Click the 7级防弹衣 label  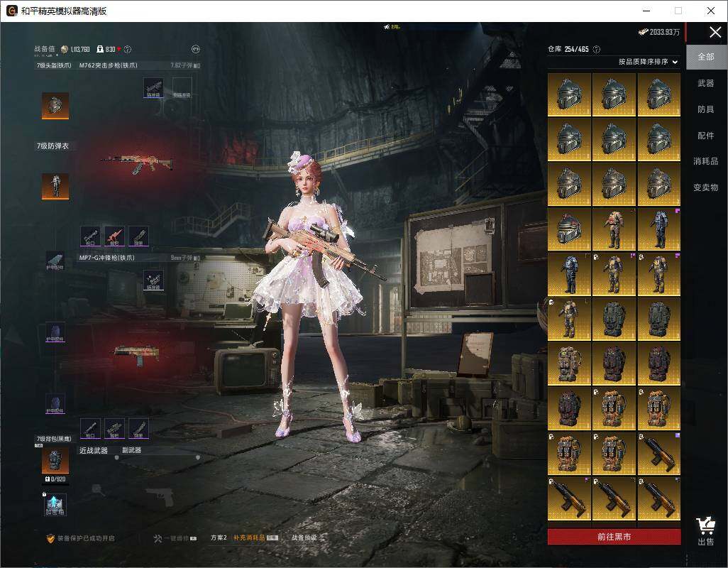coord(53,146)
